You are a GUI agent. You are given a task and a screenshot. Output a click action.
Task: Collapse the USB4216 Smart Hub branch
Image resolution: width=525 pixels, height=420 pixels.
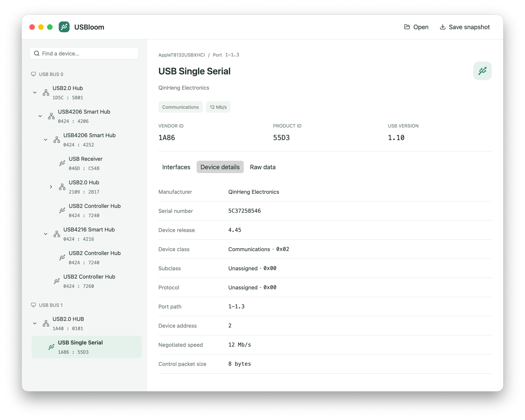pos(46,234)
